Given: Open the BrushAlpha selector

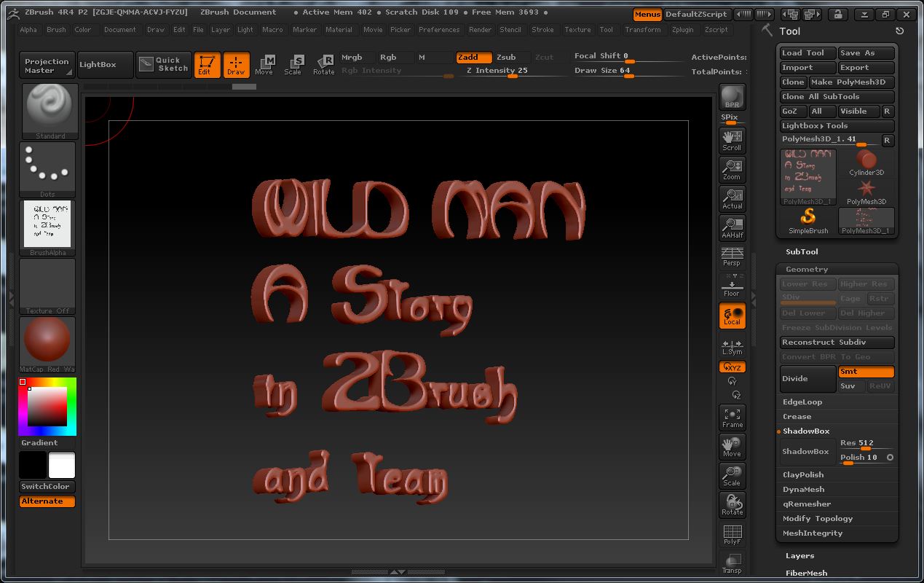Looking at the screenshot, I should pyautogui.click(x=47, y=228).
